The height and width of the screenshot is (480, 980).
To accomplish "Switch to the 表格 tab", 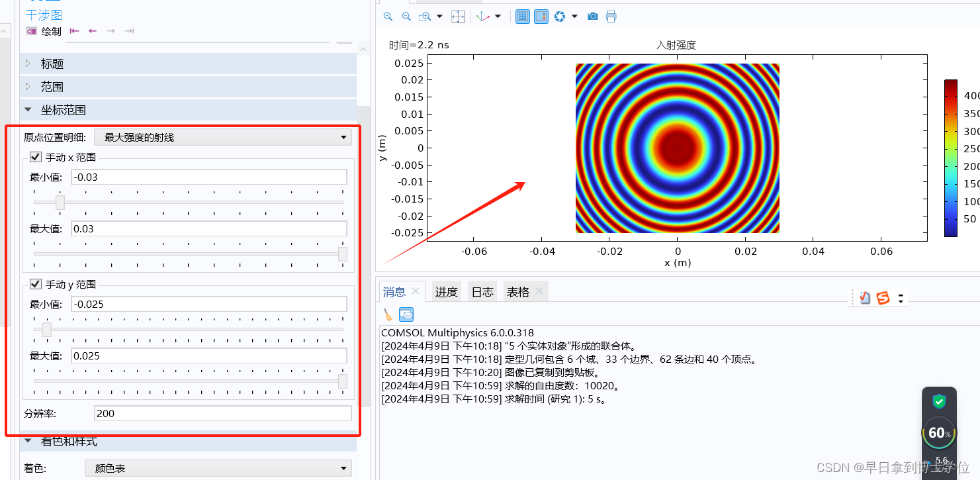I will point(518,292).
